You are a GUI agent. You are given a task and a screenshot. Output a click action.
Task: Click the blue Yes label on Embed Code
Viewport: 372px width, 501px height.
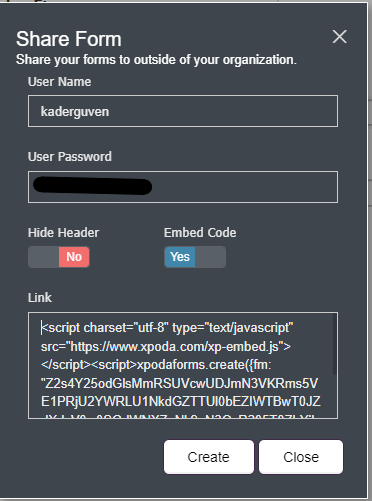coord(180,257)
